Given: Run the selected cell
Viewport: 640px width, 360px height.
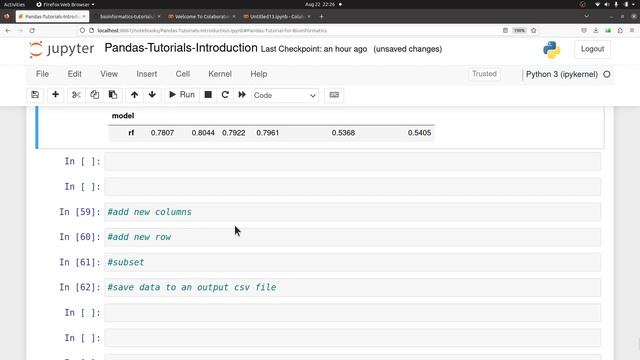Looking at the screenshot, I should (182, 95).
